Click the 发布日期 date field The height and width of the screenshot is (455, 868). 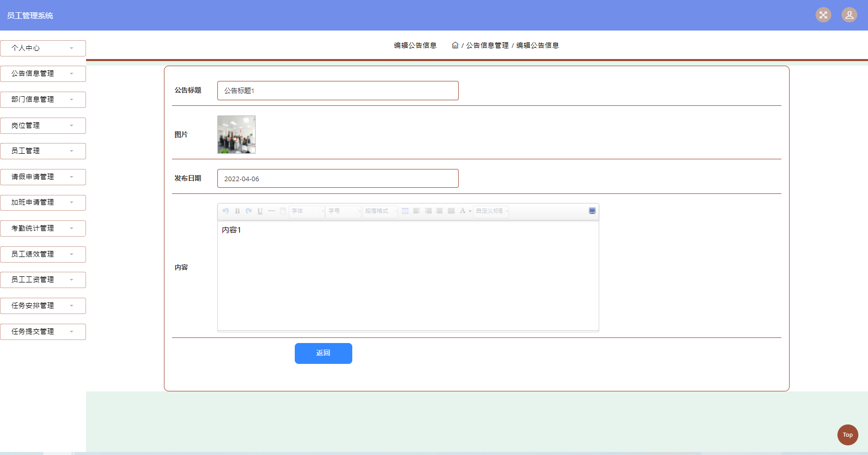click(338, 179)
